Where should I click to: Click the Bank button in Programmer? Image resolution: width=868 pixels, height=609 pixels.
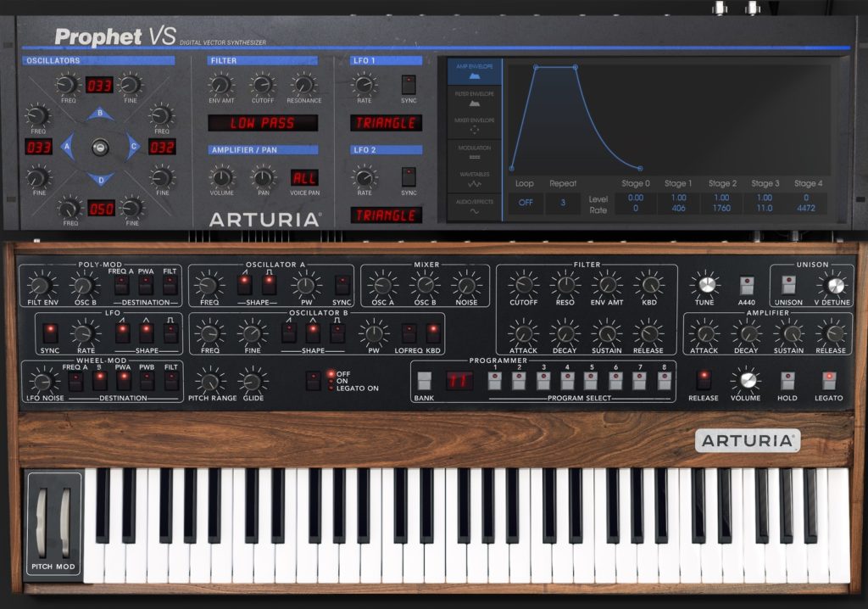424,381
